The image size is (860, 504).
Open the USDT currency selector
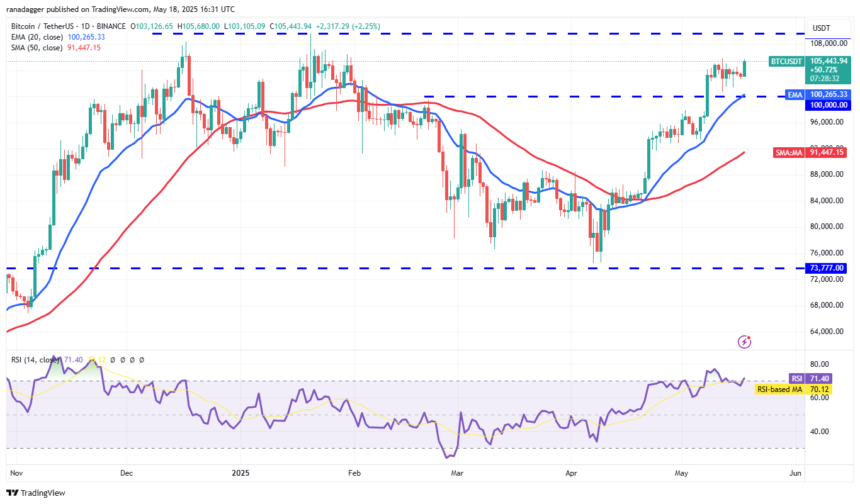tap(822, 28)
